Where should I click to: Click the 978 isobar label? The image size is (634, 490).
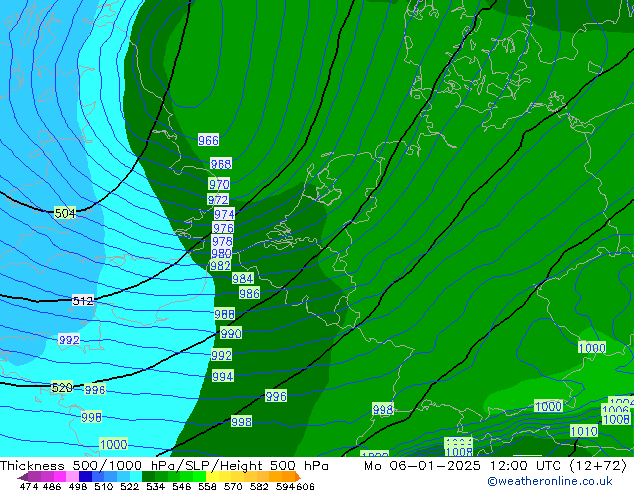[x=222, y=241]
